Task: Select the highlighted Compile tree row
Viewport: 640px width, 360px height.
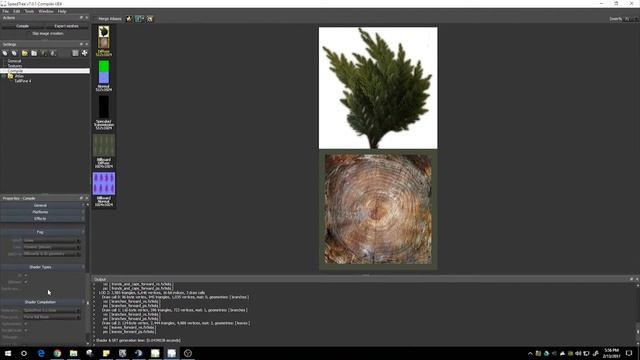Action: click(x=45, y=71)
